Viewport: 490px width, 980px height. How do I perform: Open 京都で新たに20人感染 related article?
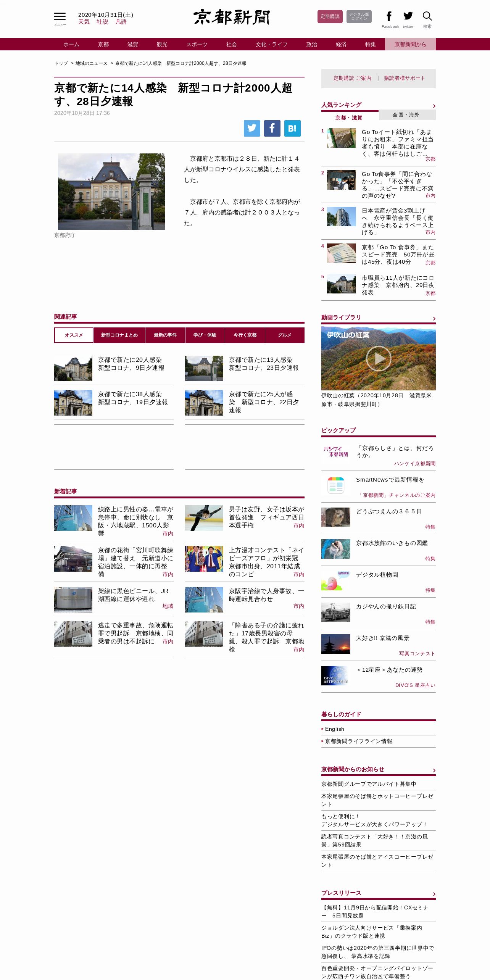tap(131, 364)
